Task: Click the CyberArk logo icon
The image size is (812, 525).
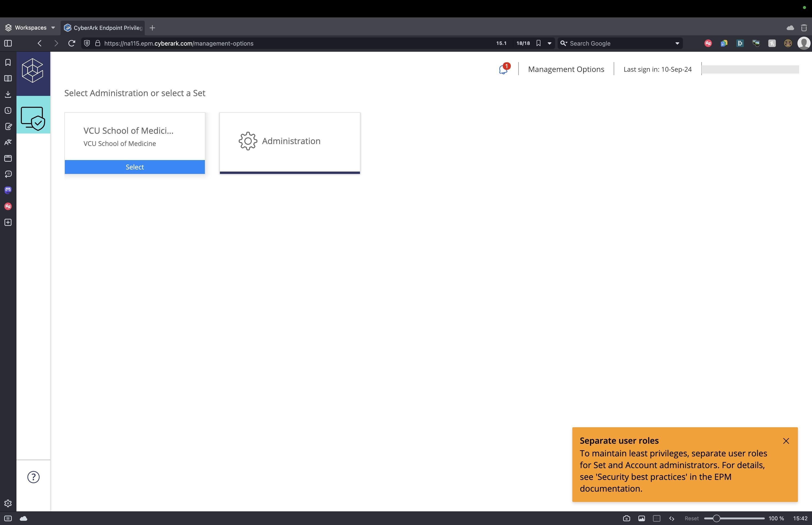Action: [33, 71]
